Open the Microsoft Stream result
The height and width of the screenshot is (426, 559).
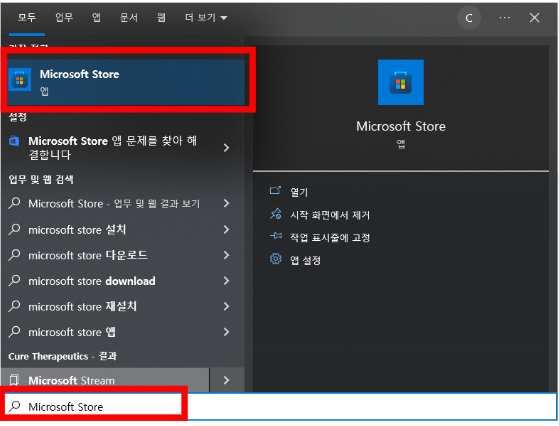(x=105, y=380)
